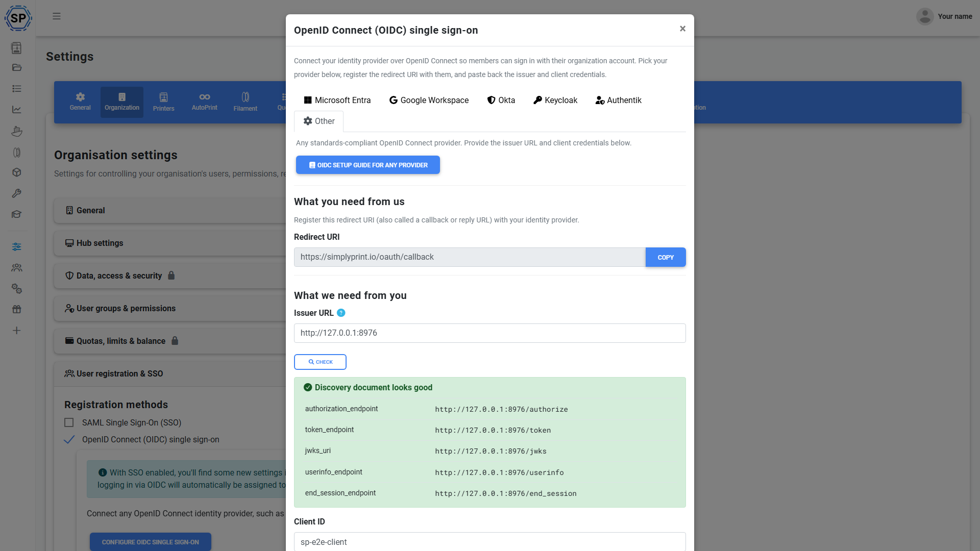Select the Authentik provider tab

coord(618,101)
